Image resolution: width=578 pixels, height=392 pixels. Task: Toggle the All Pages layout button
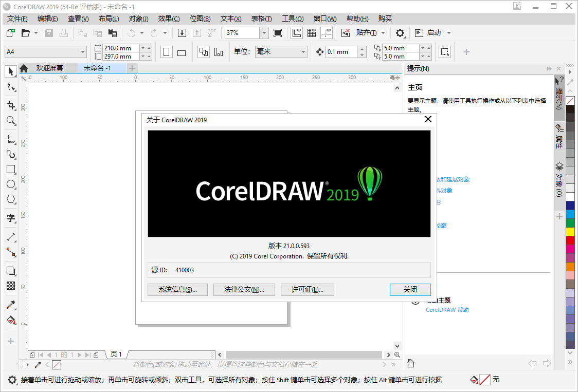(204, 52)
